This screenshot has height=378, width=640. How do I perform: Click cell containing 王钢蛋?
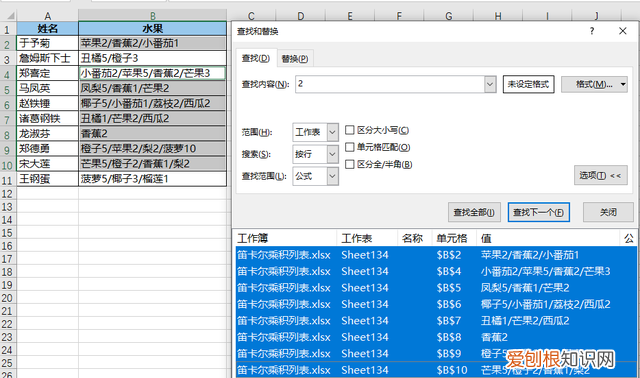click(x=47, y=179)
